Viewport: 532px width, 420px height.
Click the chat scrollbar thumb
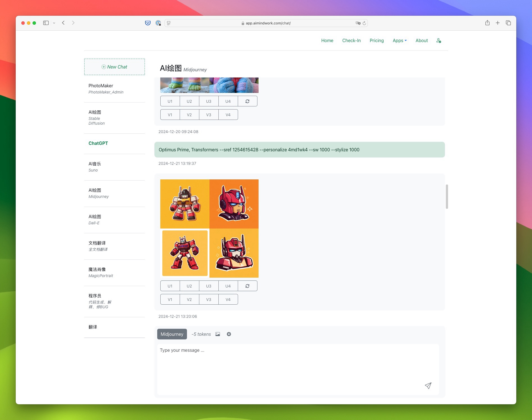click(447, 197)
